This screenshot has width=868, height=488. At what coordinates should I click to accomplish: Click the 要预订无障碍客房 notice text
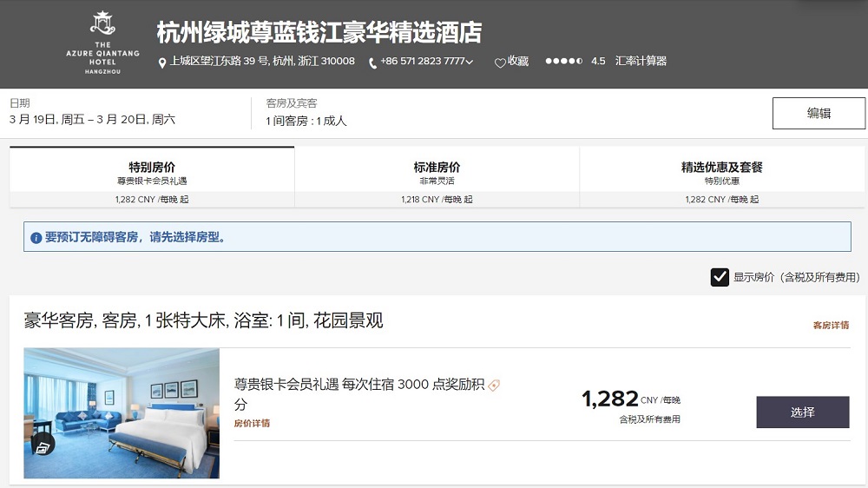[x=135, y=237]
